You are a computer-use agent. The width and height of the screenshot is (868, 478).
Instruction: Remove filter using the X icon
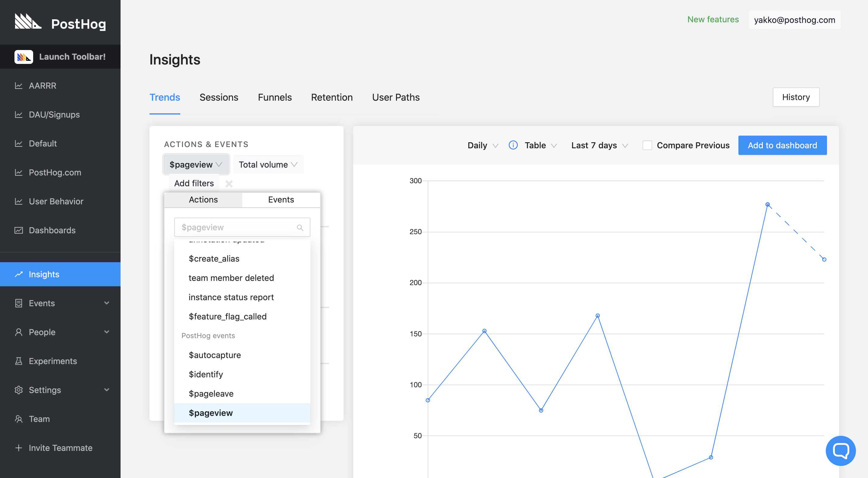tap(229, 184)
